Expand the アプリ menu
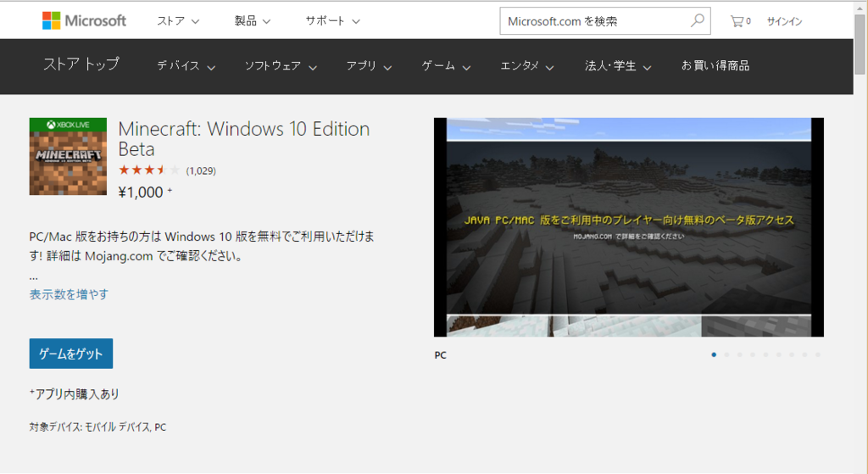868x474 pixels. 369,66
